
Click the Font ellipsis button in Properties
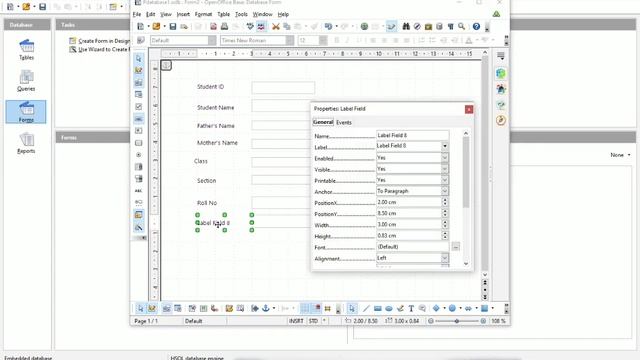(x=456, y=247)
